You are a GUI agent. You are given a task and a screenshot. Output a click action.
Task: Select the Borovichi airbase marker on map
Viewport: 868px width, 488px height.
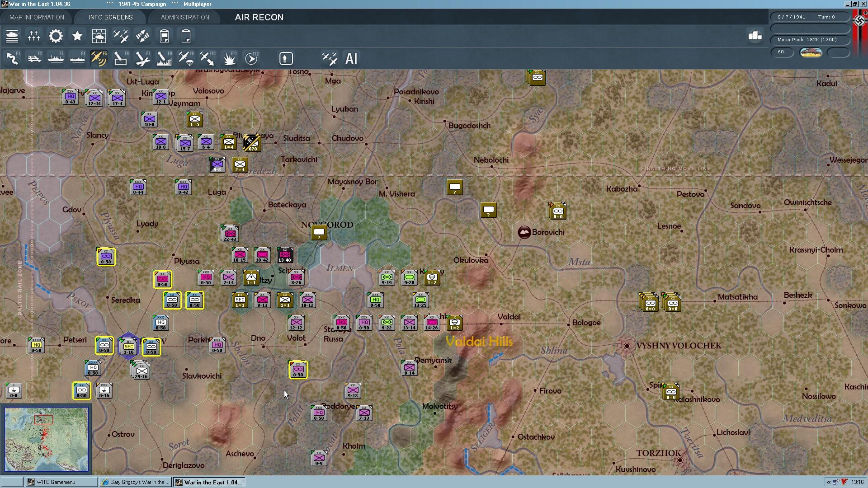tap(524, 232)
